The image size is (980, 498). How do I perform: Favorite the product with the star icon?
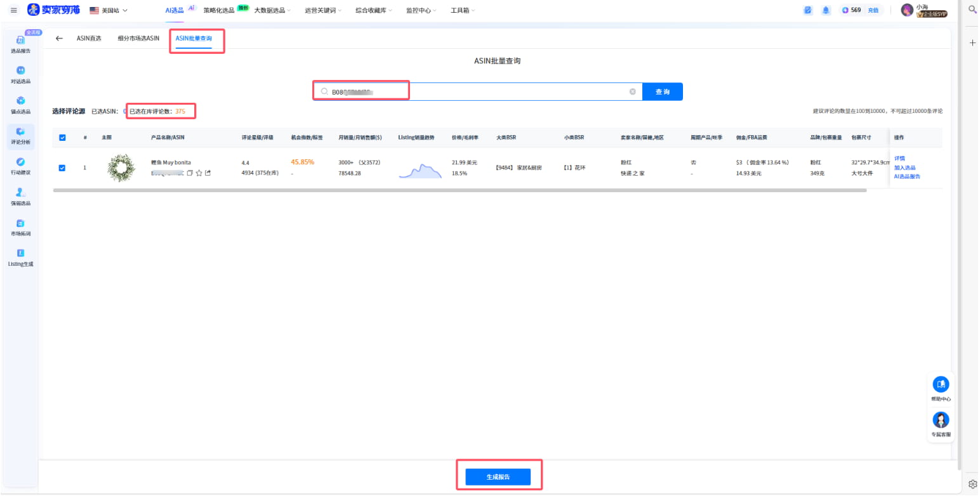pos(199,173)
